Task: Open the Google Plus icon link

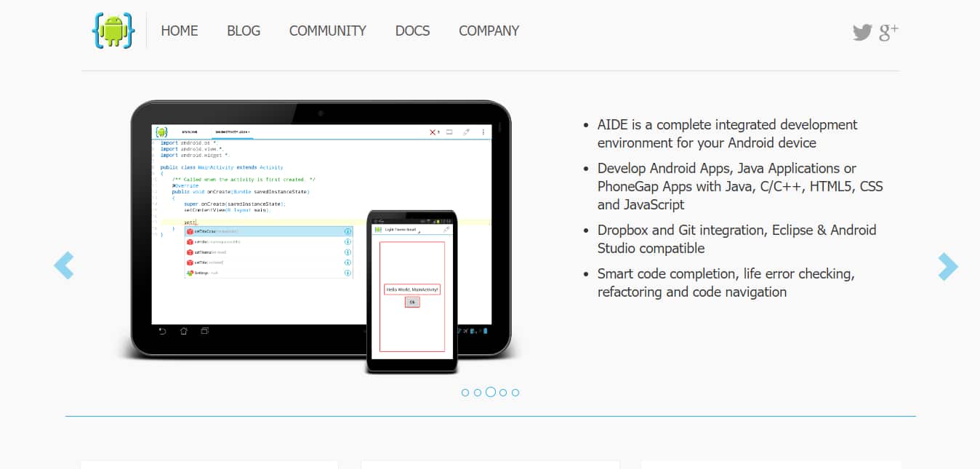Action: tap(889, 32)
